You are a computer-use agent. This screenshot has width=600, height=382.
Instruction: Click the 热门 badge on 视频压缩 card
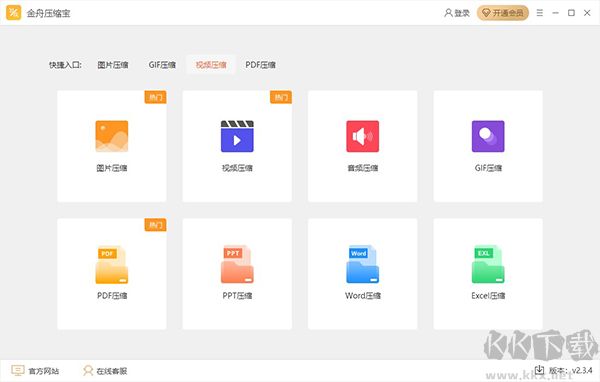[281, 97]
